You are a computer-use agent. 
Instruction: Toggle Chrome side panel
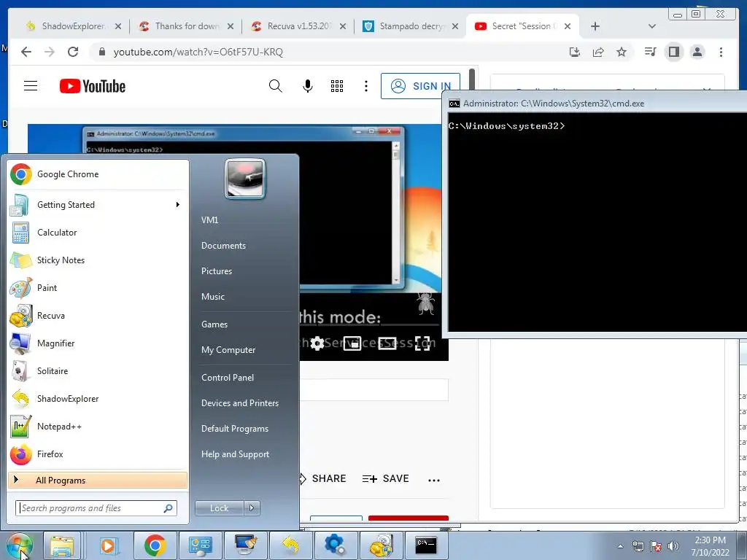[x=673, y=52]
